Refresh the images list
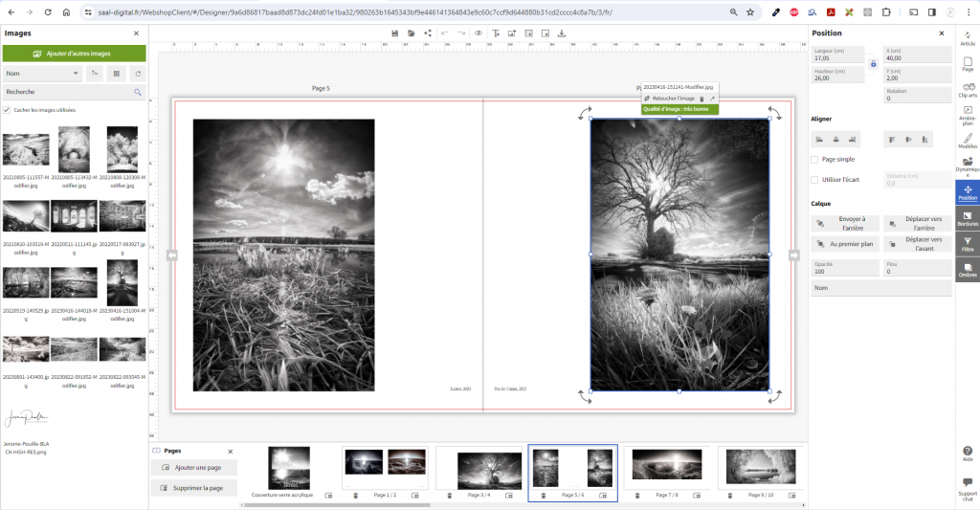980x510 pixels. tap(138, 73)
